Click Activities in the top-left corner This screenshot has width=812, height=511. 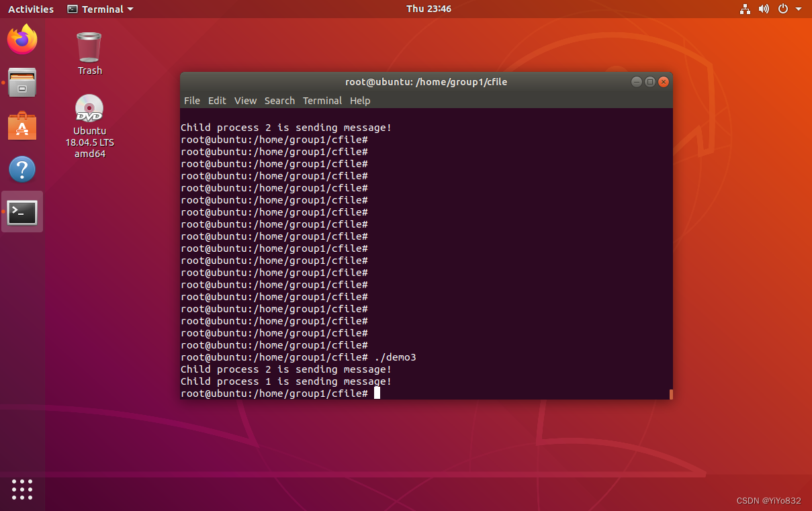click(31, 9)
